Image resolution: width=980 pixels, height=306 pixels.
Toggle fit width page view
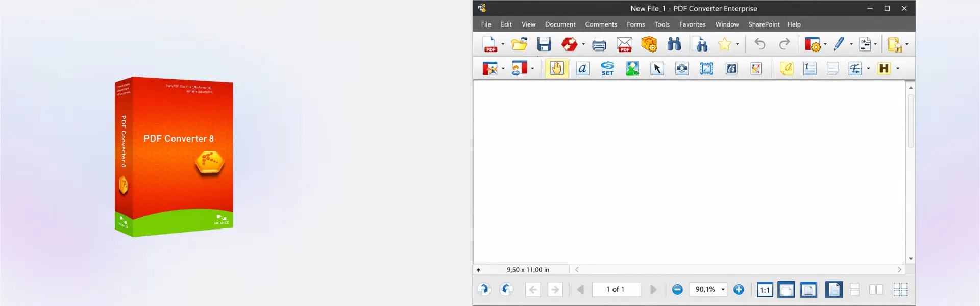(787, 290)
